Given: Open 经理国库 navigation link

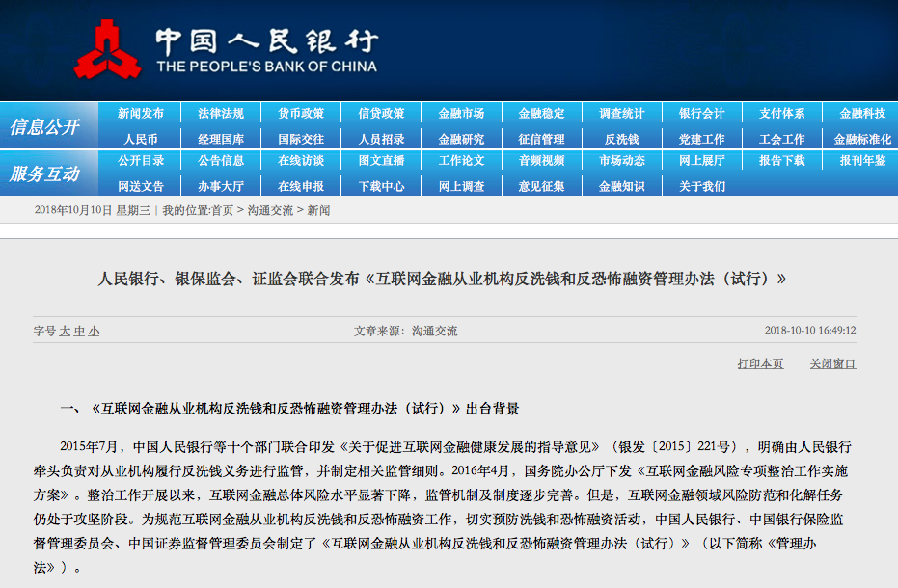Looking at the screenshot, I should tap(221, 139).
